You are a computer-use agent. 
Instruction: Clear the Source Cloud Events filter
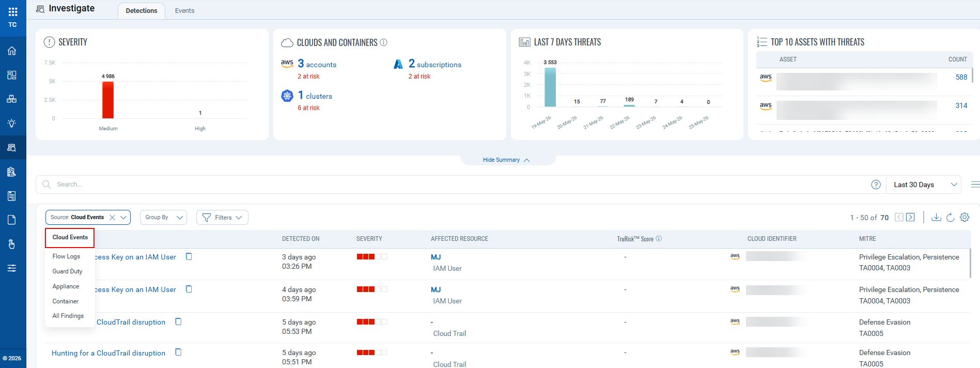[x=112, y=218]
